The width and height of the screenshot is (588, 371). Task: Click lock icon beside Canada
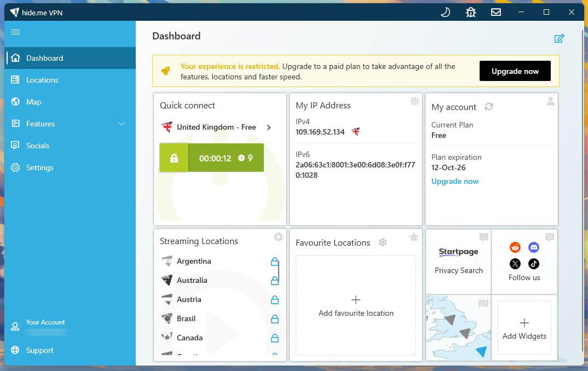(x=274, y=338)
